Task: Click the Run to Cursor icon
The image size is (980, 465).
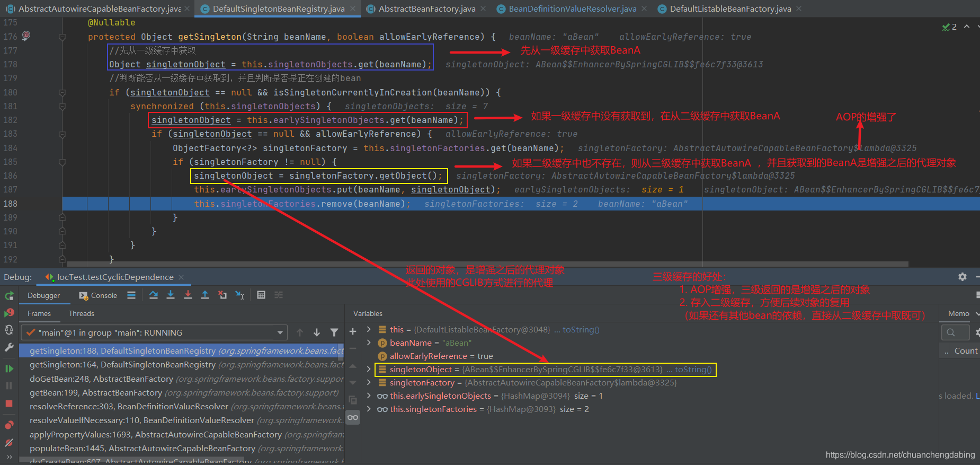Action: [240, 295]
